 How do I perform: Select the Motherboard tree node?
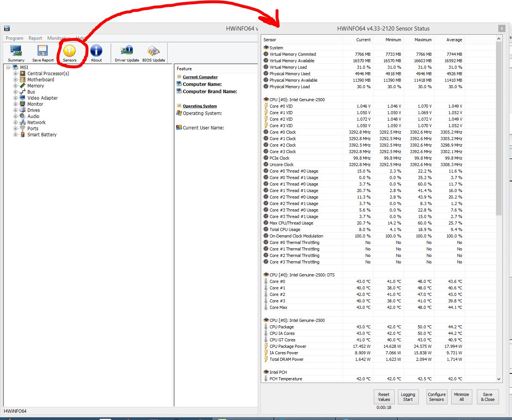(x=40, y=79)
